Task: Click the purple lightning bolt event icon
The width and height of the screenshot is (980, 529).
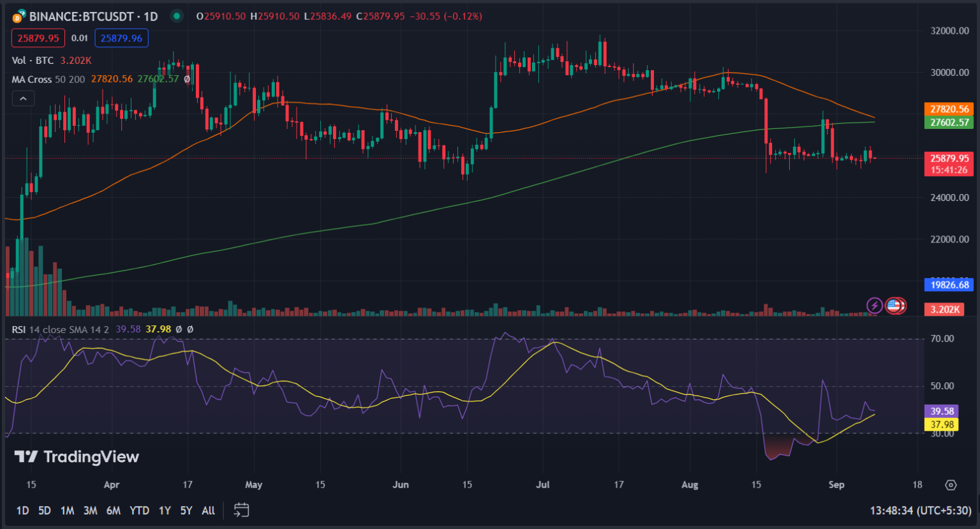Action: tap(874, 306)
